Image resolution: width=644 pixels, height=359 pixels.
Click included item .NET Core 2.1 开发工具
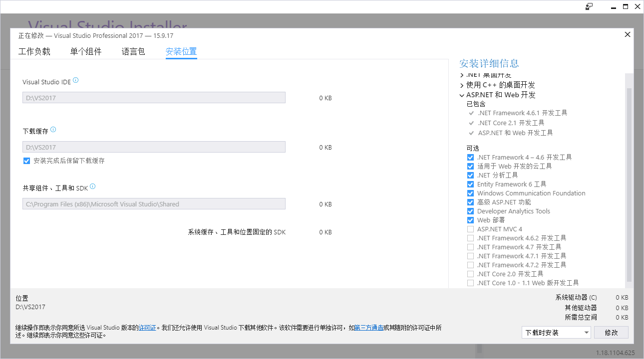pyautogui.click(x=511, y=123)
